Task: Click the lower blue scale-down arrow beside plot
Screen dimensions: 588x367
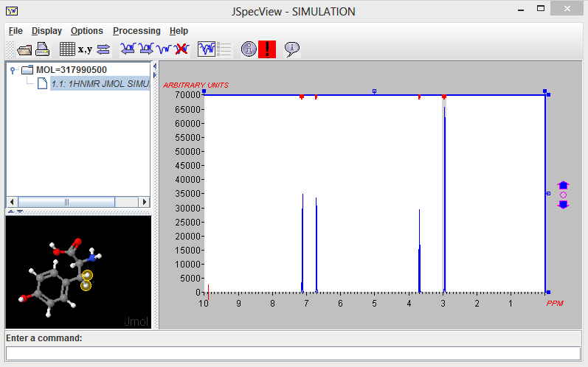Action: [563, 204]
